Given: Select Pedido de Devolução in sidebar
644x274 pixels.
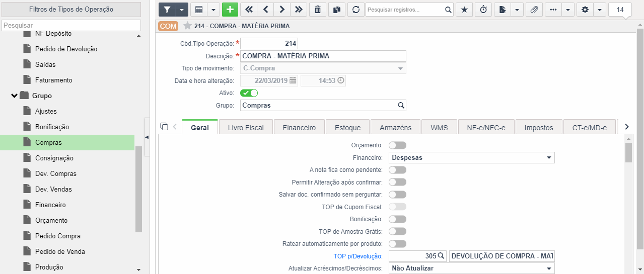Looking at the screenshot, I should 67,49.
